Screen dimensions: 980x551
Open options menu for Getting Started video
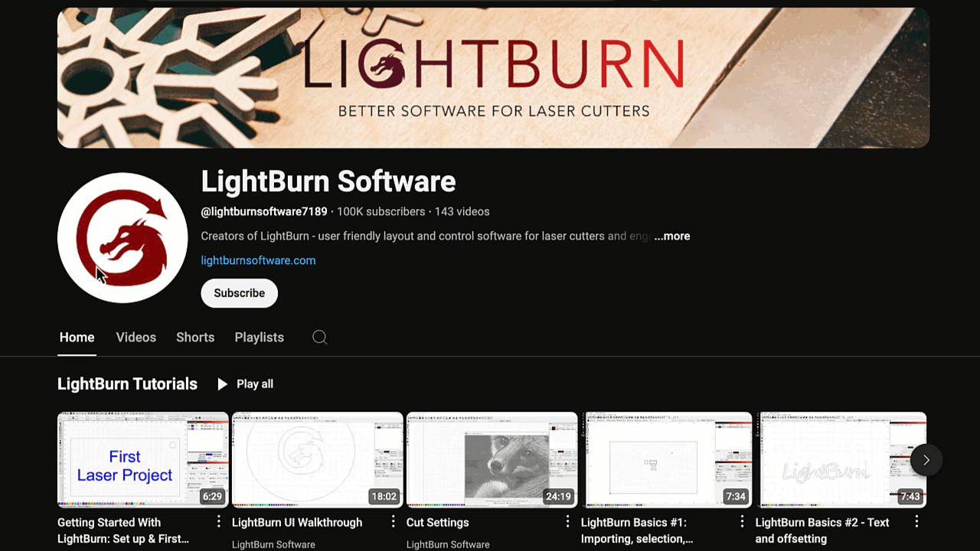(x=218, y=521)
